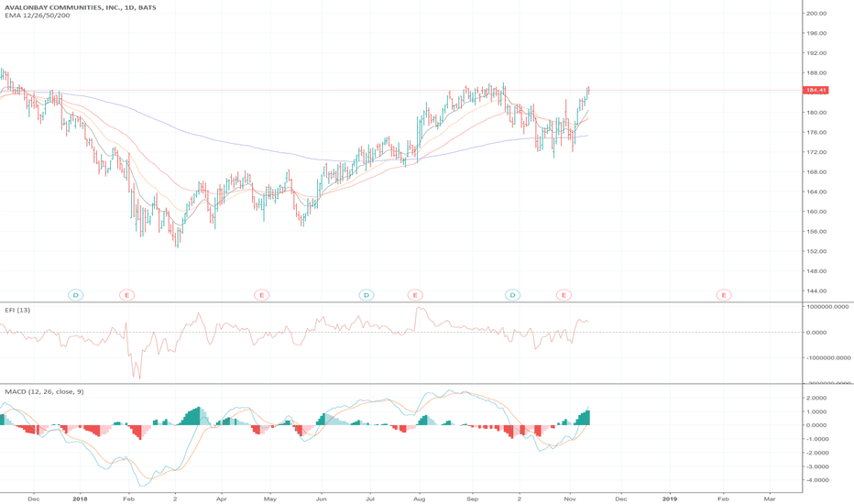
Task: Click the 164.00 price axis value
Action: (x=816, y=192)
